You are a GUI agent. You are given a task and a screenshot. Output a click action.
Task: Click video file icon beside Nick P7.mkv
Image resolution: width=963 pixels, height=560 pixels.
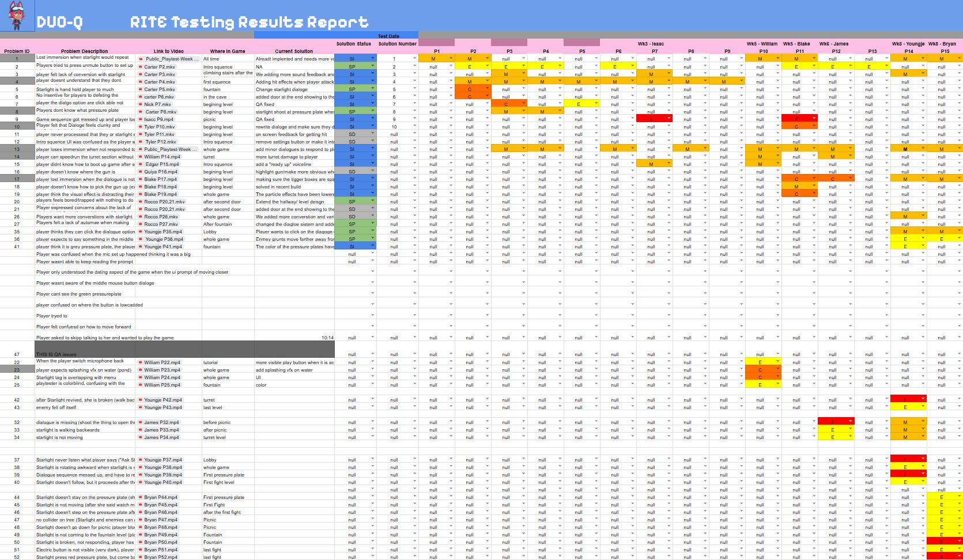pos(140,104)
